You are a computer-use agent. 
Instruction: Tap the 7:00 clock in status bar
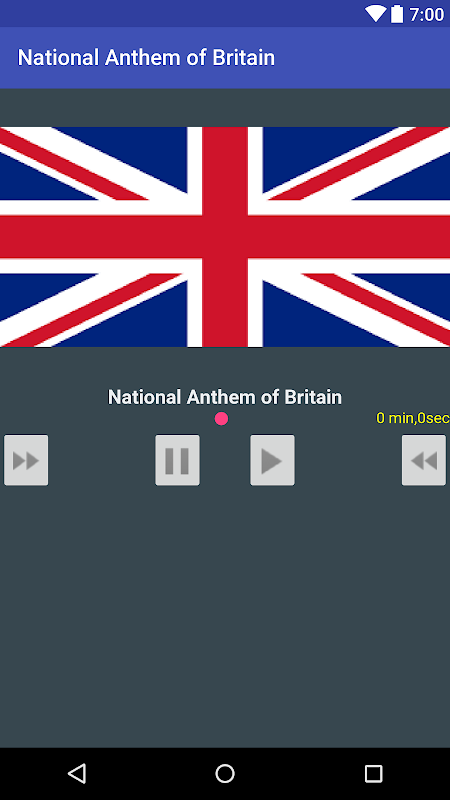[427, 14]
